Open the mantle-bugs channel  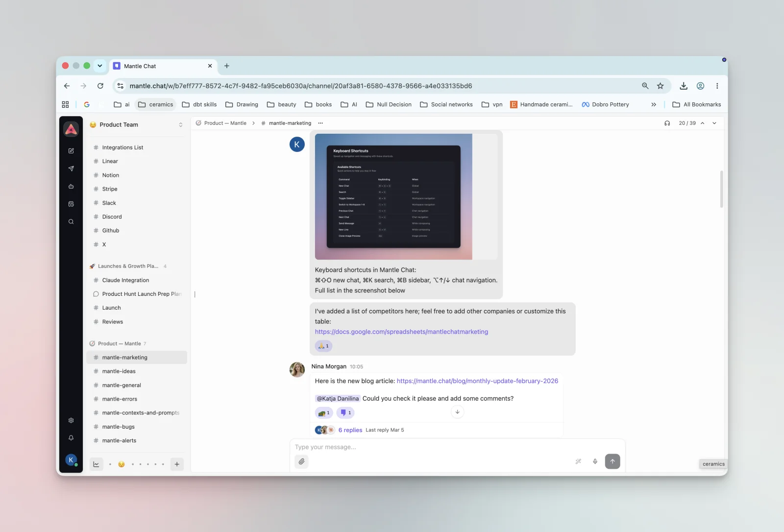[x=137, y=427]
